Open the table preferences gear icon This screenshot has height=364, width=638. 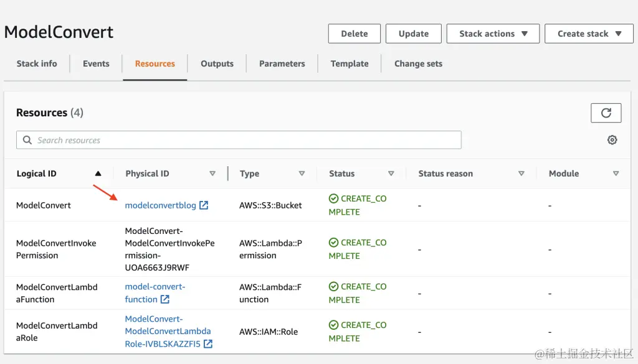click(x=612, y=140)
